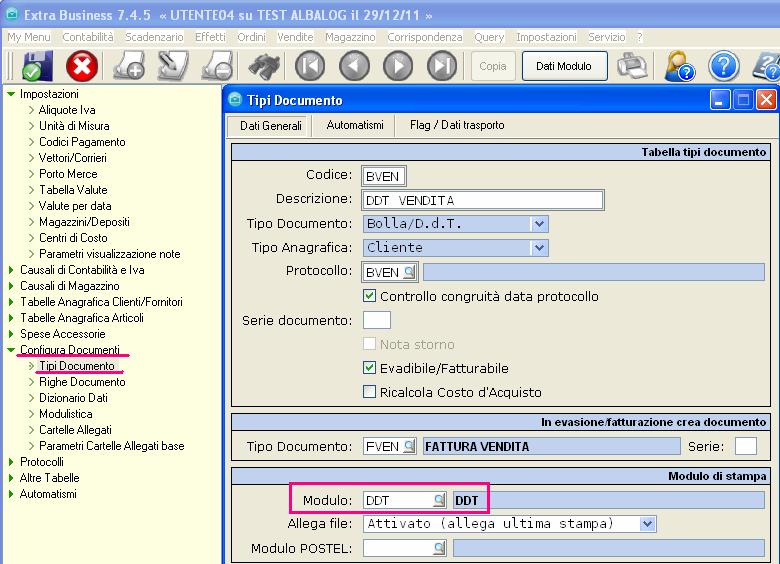Open Centri di Costo in the tree

pos(73,238)
